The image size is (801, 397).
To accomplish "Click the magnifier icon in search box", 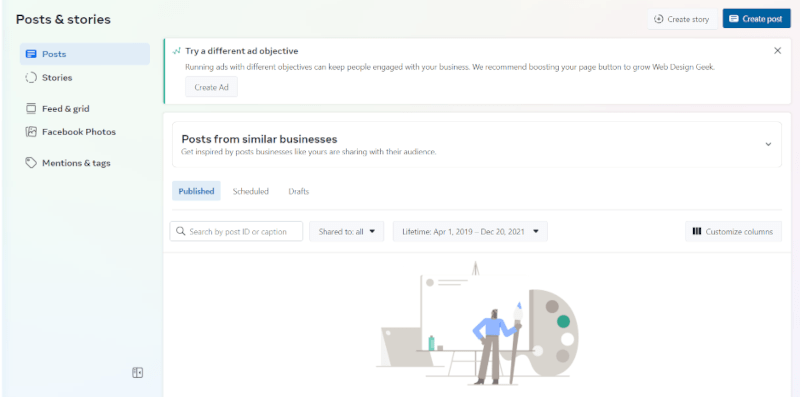I will click(180, 231).
